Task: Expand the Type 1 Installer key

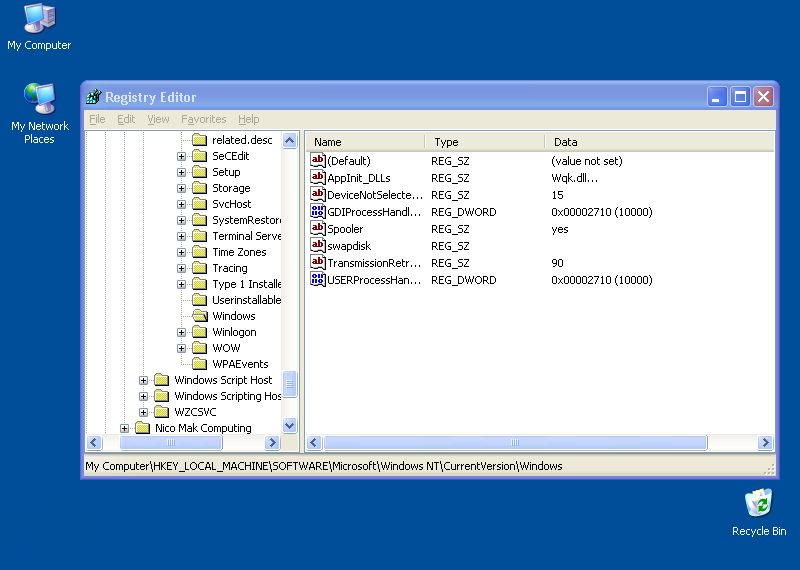Action: click(181, 284)
